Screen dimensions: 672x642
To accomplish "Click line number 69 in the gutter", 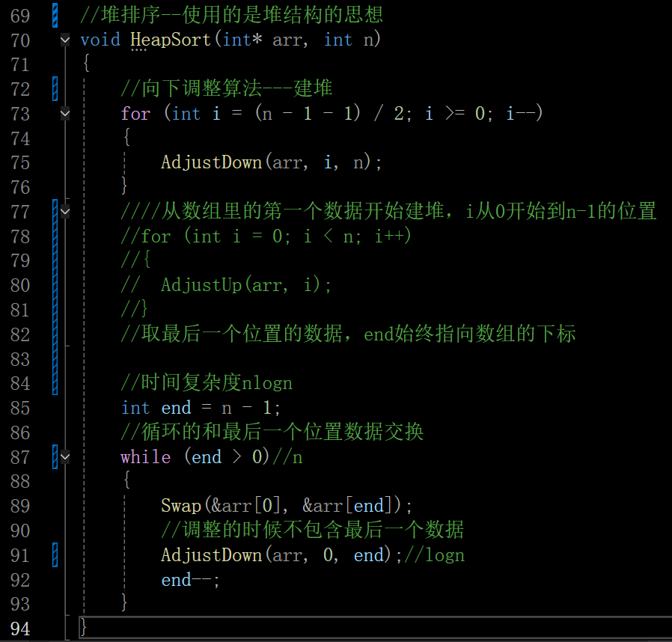I will click(x=20, y=16).
